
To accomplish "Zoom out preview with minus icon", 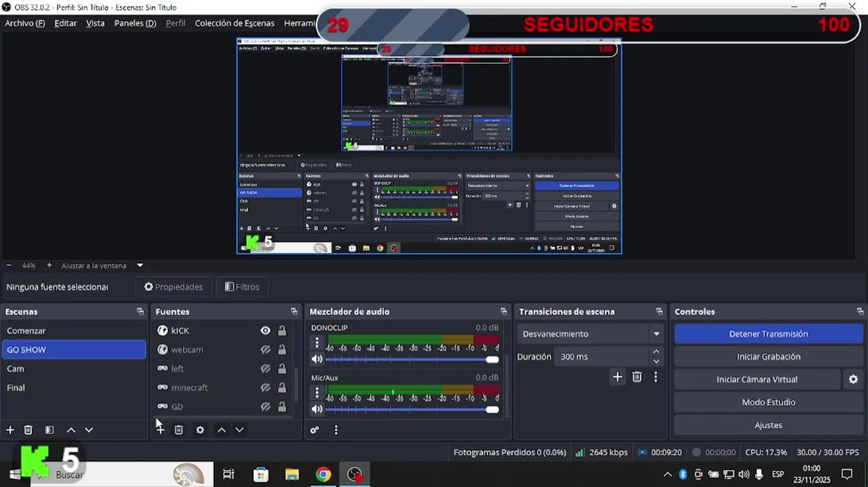I will (9, 266).
